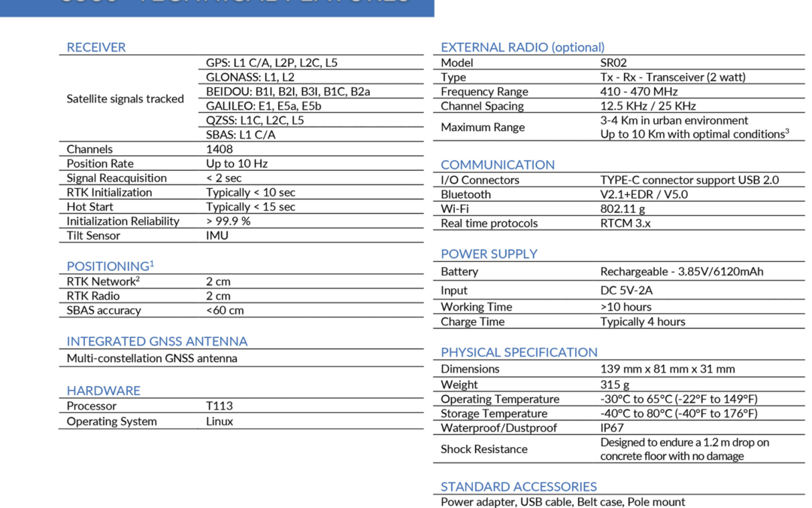Select the Tilt Sensor 'IMU' value

[217, 236]
